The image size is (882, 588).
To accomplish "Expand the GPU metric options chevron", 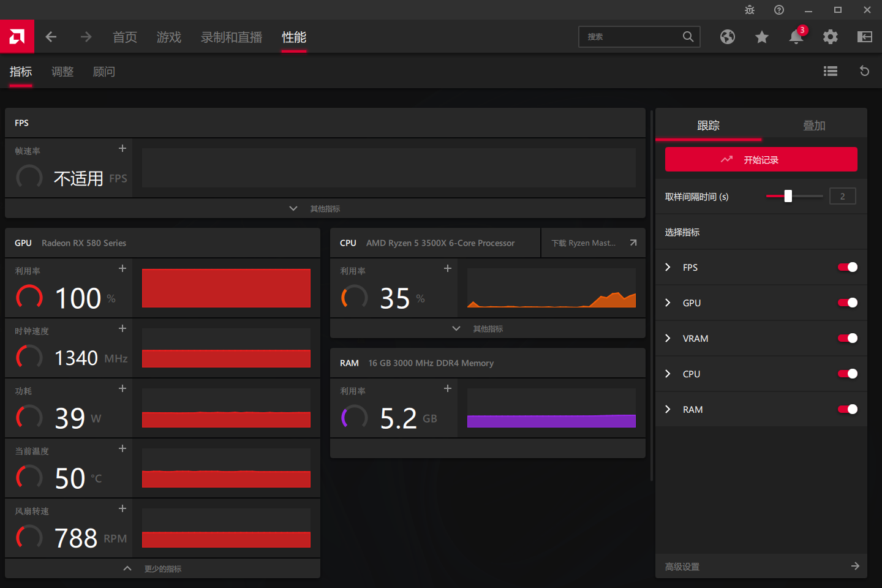I will tap(668, 303).
